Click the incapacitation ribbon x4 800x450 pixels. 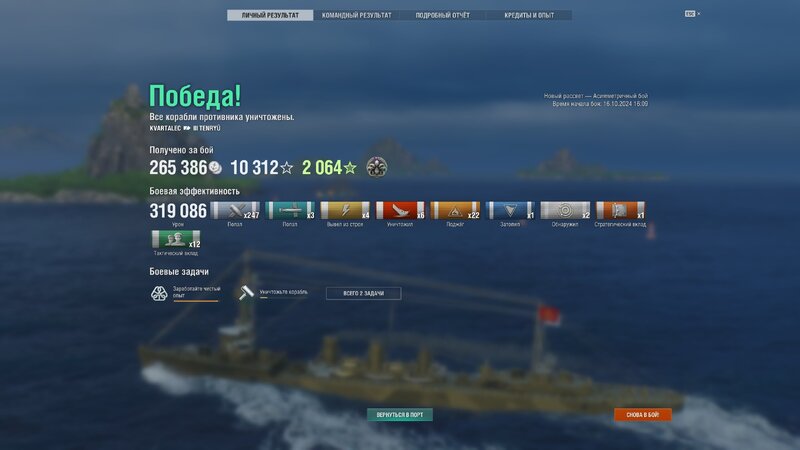pyautogui.click(x=345, y=210)
